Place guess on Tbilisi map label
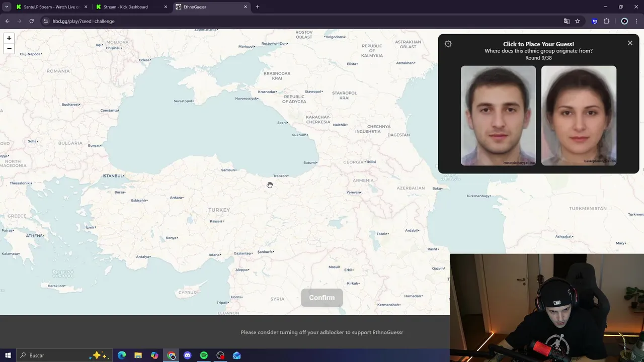The height and width of the screenshot is (362, 644). (370, 162)
